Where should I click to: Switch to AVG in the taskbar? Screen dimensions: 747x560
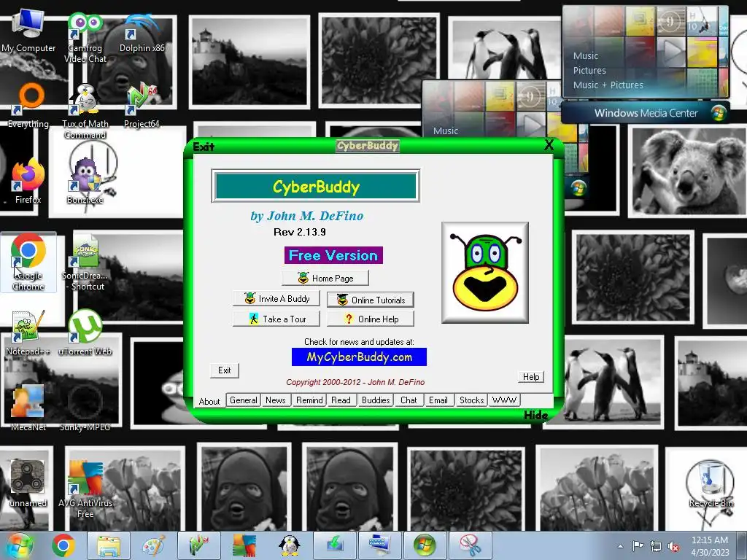[244, 545]
